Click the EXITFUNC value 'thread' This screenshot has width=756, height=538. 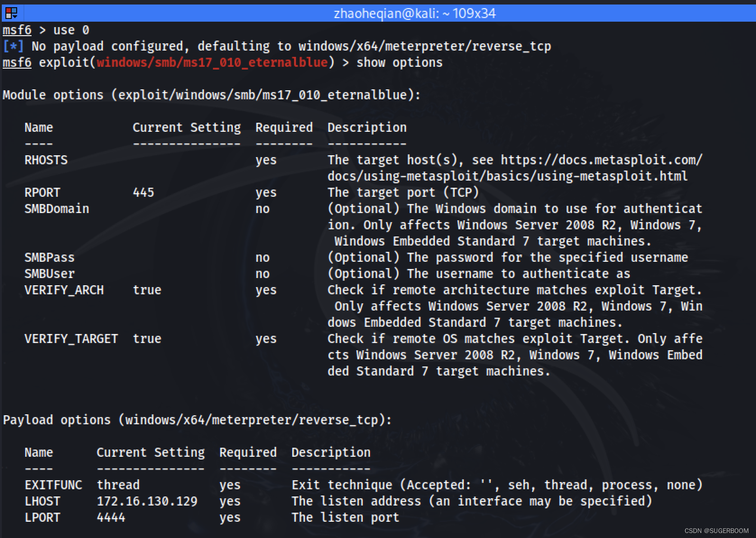(x=118, y=485)
